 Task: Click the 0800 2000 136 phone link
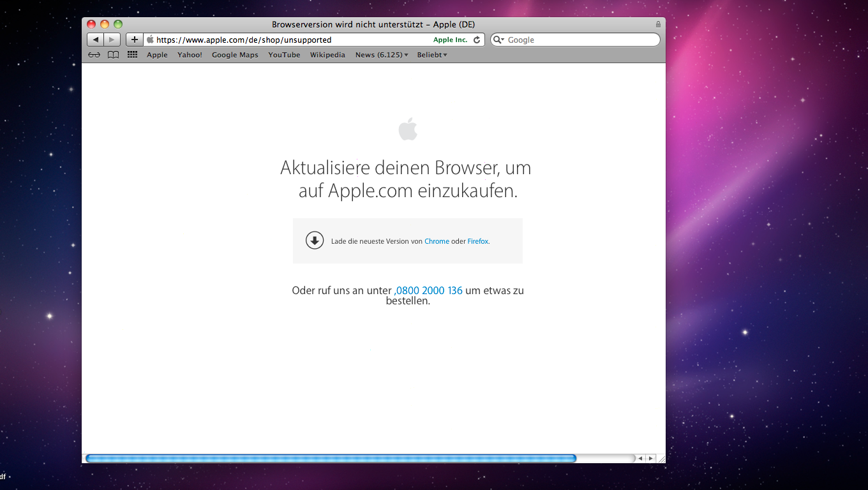[x=429, y=290]
